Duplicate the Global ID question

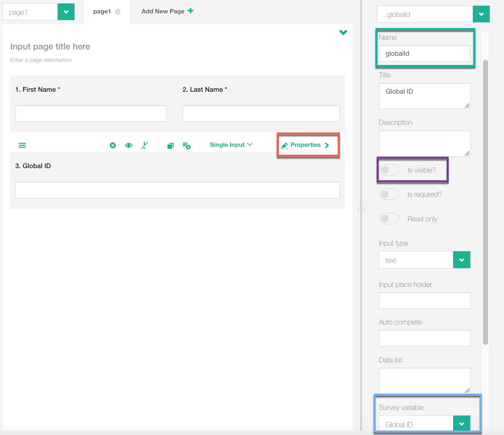(x=171, y=146)
